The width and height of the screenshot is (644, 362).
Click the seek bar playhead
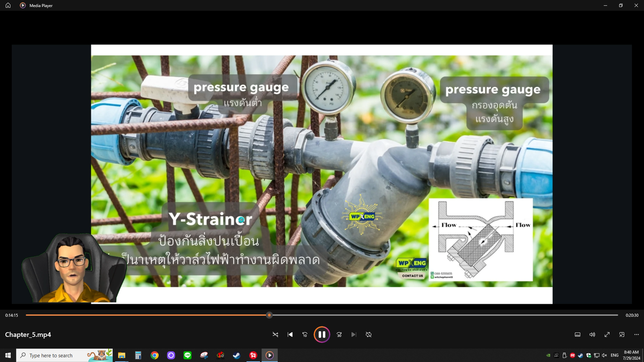point(269,315)
